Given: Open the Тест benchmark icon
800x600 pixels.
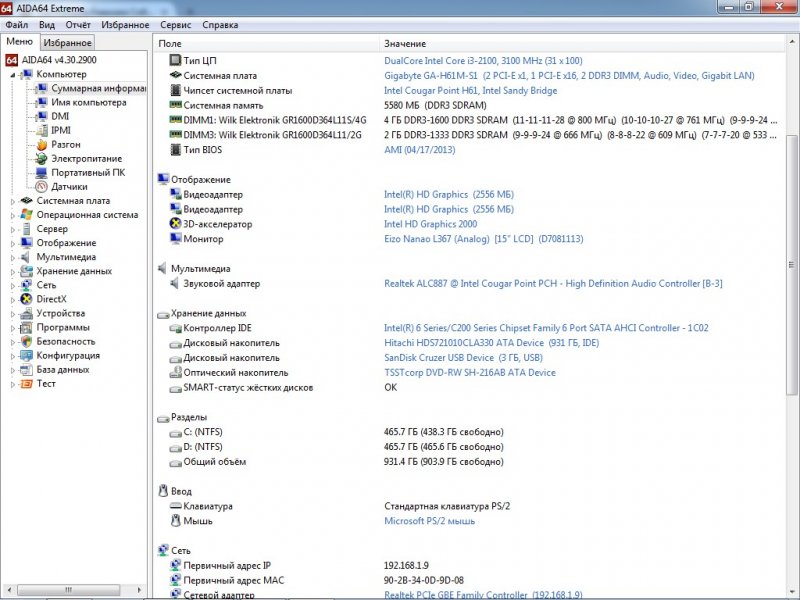Looking at the screenshot, I should tap(26, 383).
